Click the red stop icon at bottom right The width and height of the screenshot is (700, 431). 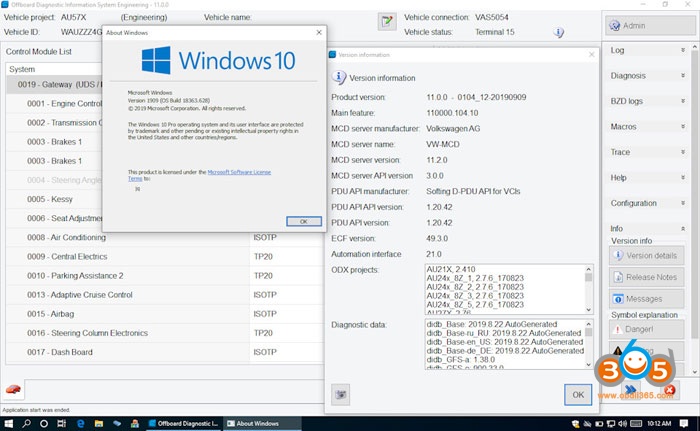[x=669, y=388]
